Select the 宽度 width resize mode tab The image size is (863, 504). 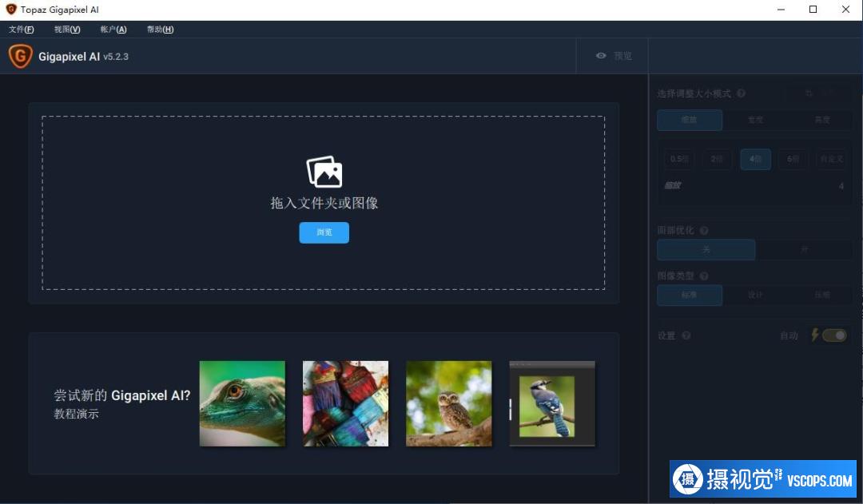point(756,119)
